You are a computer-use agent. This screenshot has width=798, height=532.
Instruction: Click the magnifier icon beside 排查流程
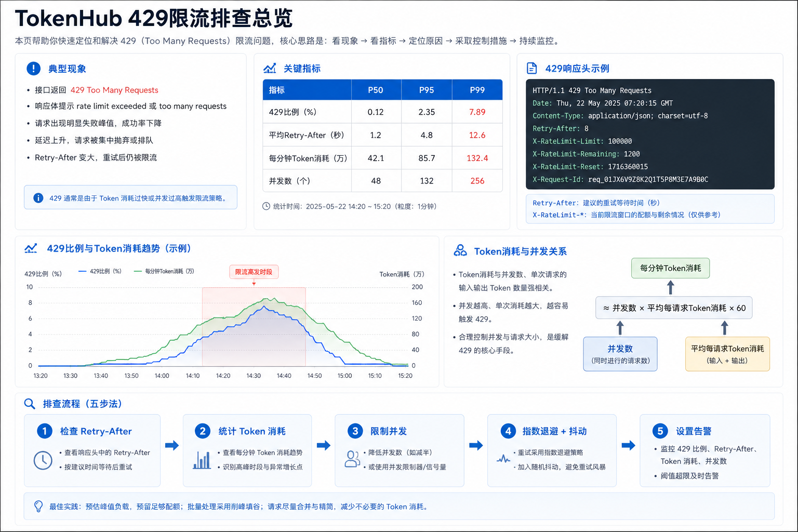30,404
